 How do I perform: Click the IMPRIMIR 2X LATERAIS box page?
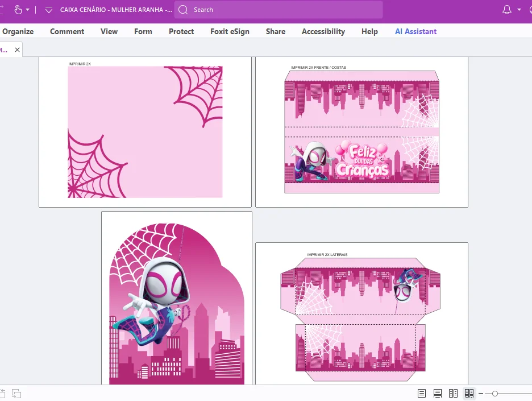pyautogui.click(x=361, y=314)
